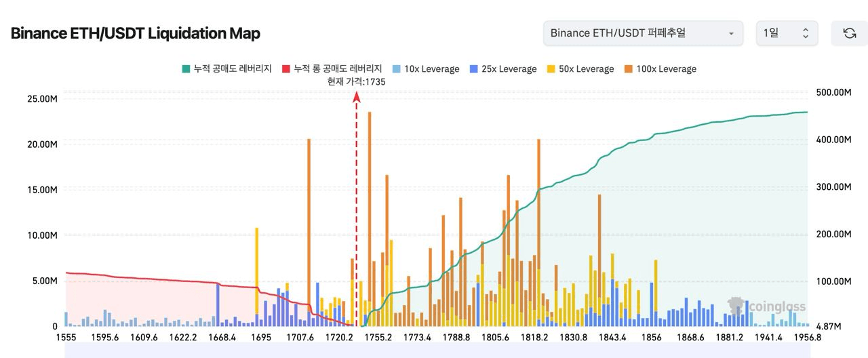The image size is (868, 358).
Task: Click the data zoom slider below the chart
Action: (438, 350)
